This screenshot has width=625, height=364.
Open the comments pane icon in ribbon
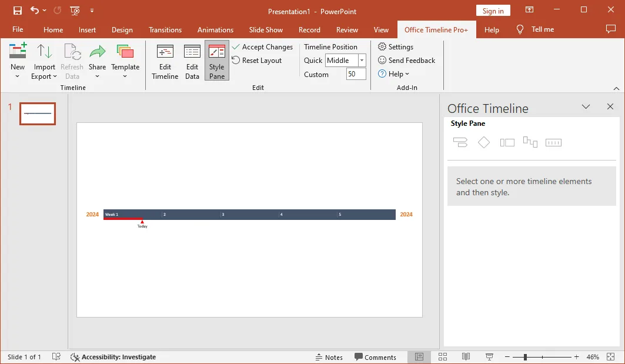coord(611,29)
